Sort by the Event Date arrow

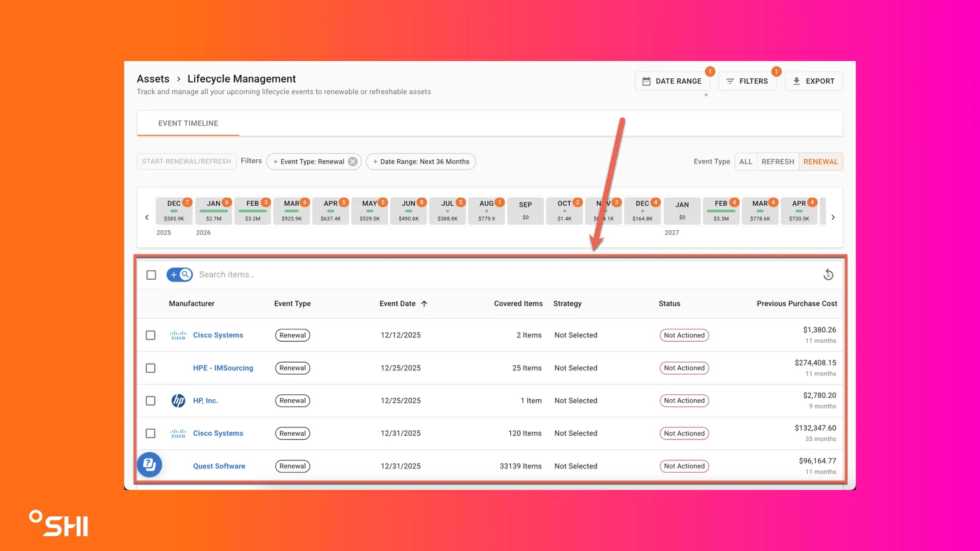(424, 304)
